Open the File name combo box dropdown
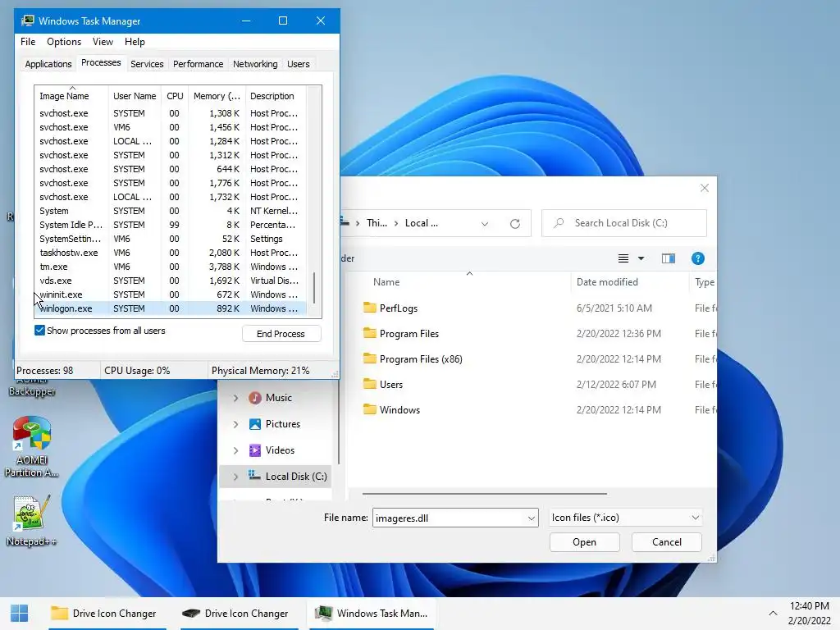 point(531,518)
